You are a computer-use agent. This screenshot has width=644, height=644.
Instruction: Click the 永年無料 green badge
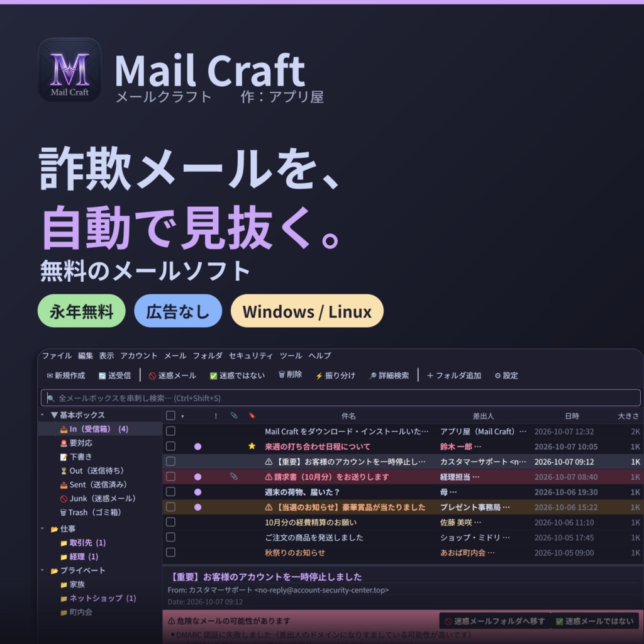tap(81, 311)
